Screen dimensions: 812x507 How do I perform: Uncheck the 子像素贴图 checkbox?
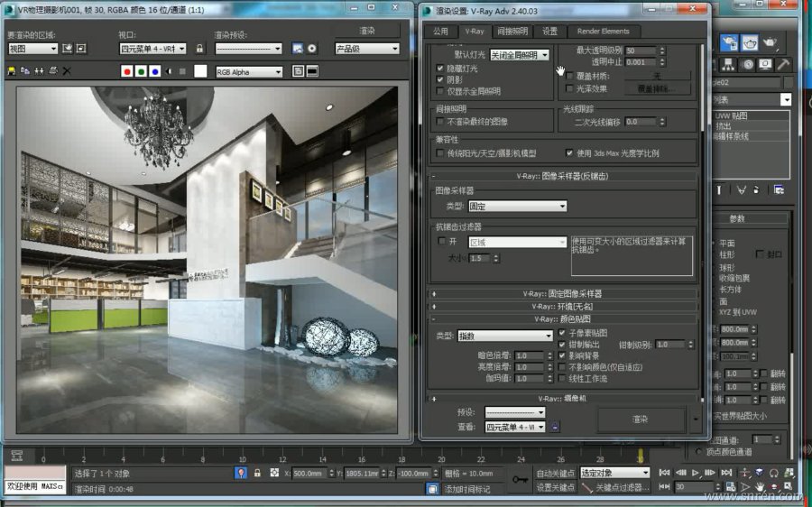[561, 333]
